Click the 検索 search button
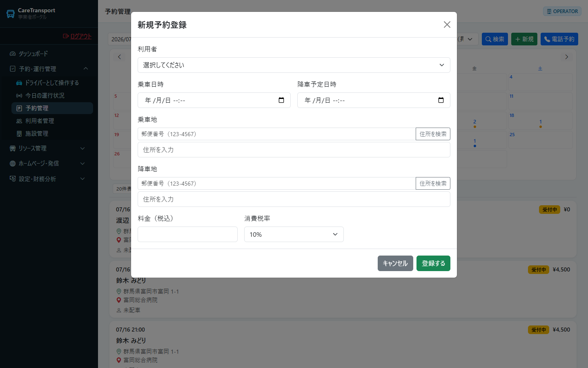Image resolution: width=588 pixels, height=368 pixels. (495, 39)
